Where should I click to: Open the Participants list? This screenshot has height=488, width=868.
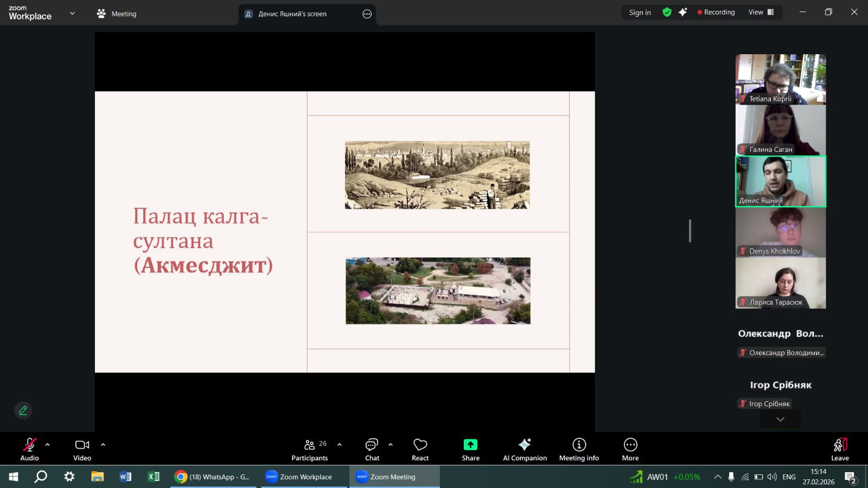click(x=309, y=449)
